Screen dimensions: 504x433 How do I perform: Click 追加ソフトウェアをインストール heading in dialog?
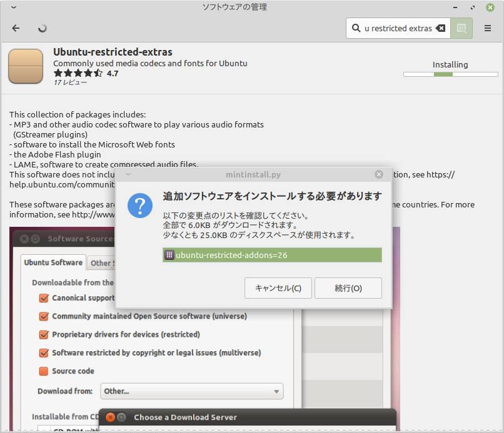(x=272, y=196)
